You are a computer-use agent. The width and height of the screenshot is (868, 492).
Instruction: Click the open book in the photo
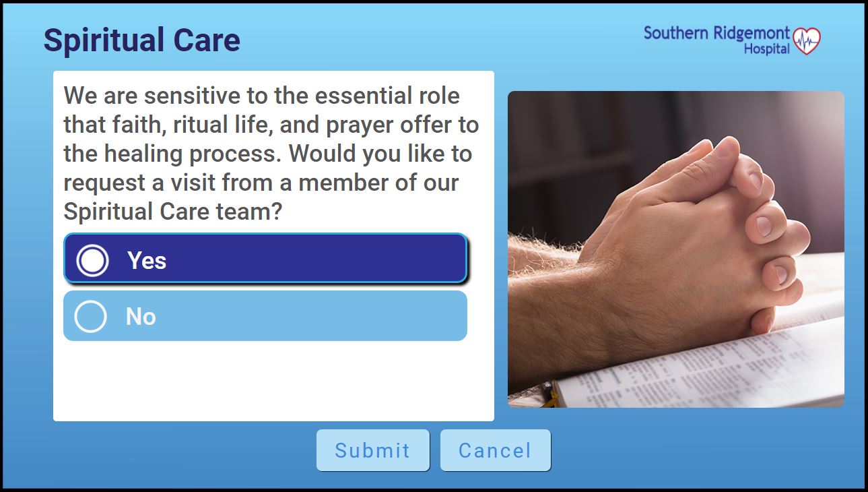(700, 364)
